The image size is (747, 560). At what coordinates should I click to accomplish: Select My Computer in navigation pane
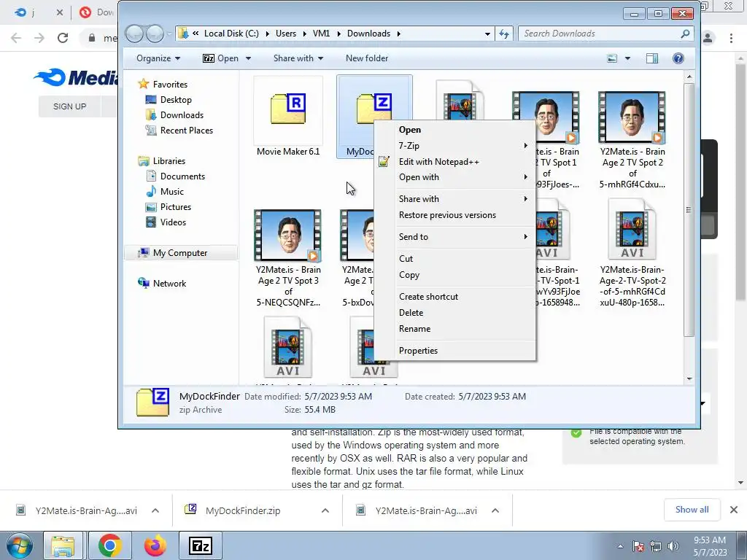click(180, 253)
